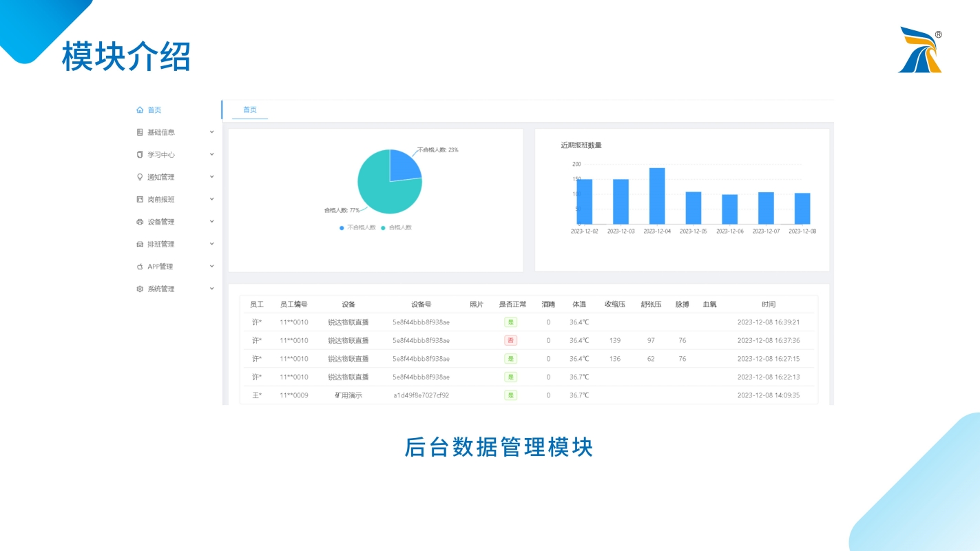Click the 基础信息 document icon
Screen dimensions: 980x551
(140, 132)
